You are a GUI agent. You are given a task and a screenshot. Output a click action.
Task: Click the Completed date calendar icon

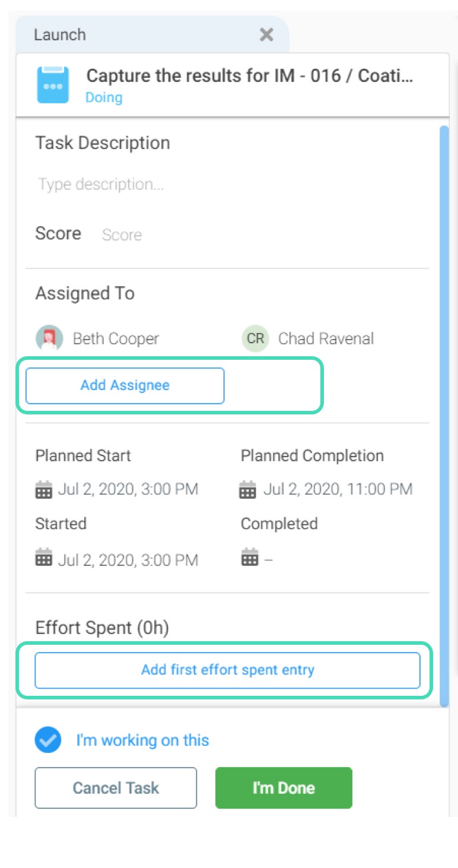click(x=250, y=558)
